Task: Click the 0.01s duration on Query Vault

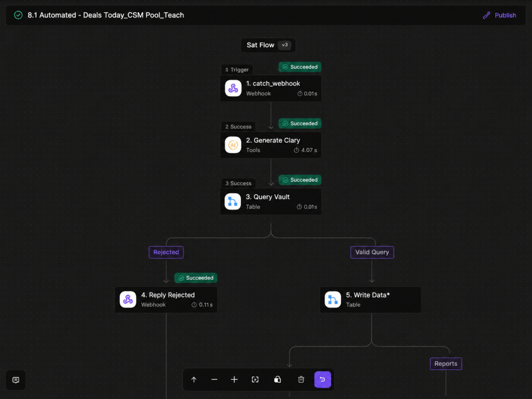Action: pos(307,206)
